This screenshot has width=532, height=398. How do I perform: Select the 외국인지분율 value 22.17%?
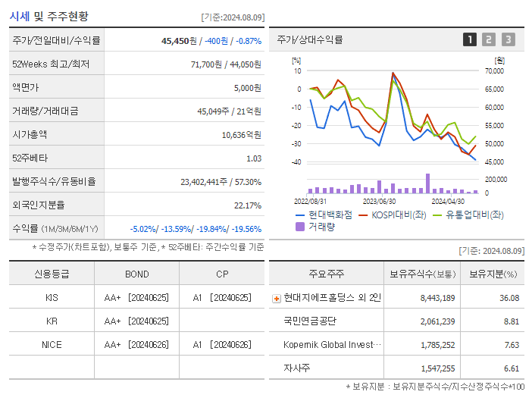(x=248, y=205)
